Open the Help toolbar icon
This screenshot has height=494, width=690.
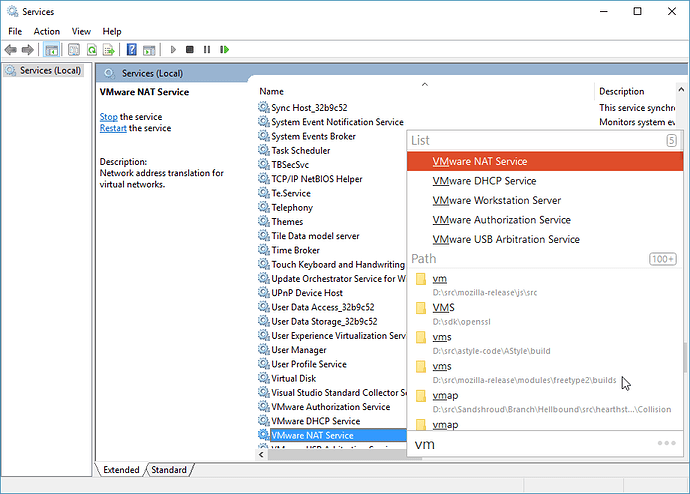(132, 50)
